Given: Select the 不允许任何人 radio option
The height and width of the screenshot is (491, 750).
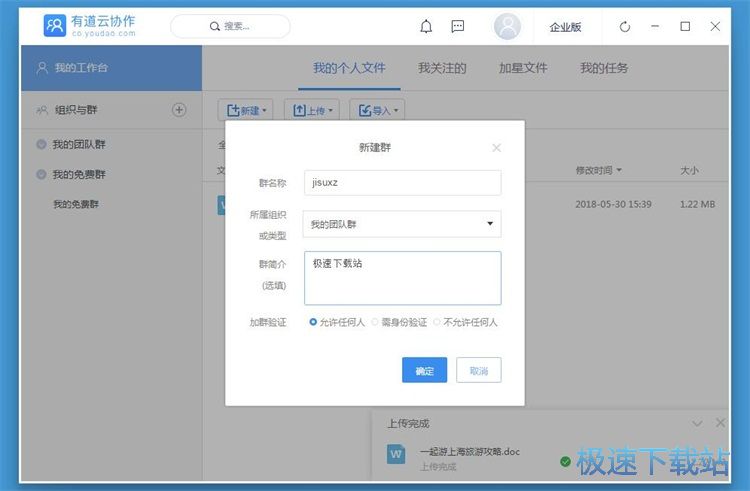Looking at the screenshot, I should 437,322.
